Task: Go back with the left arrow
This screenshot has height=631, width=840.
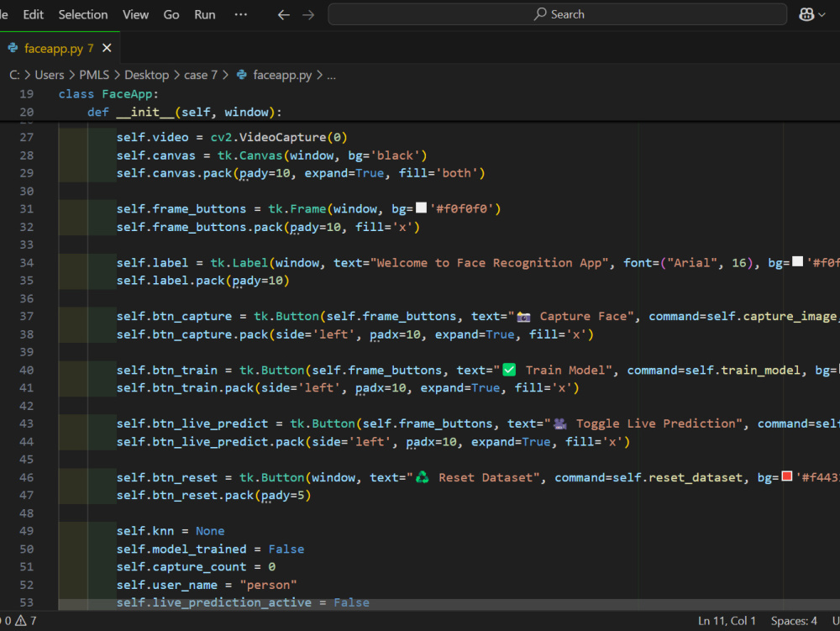Action: [x=283, y=15]
